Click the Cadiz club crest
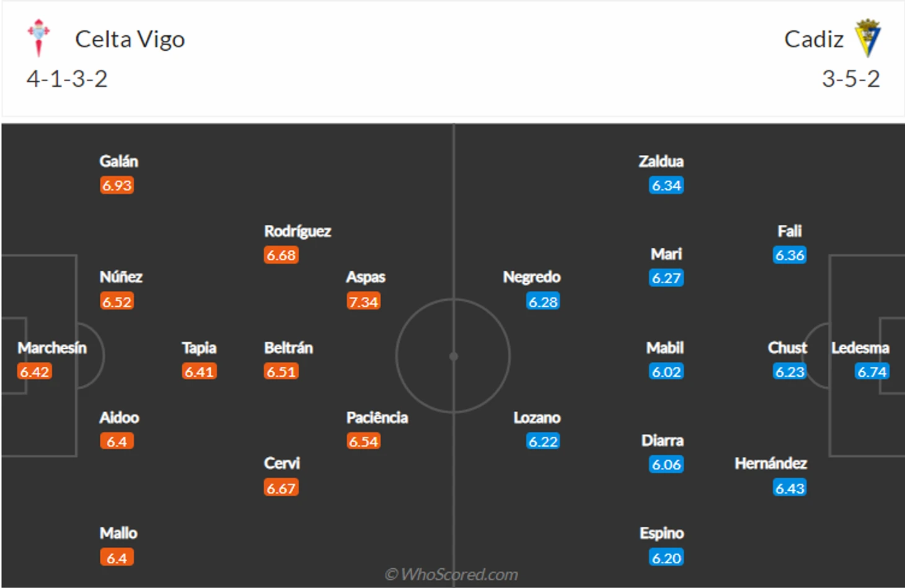The height and width of the screenshot is (588, 905). click(x=868, y=38)
